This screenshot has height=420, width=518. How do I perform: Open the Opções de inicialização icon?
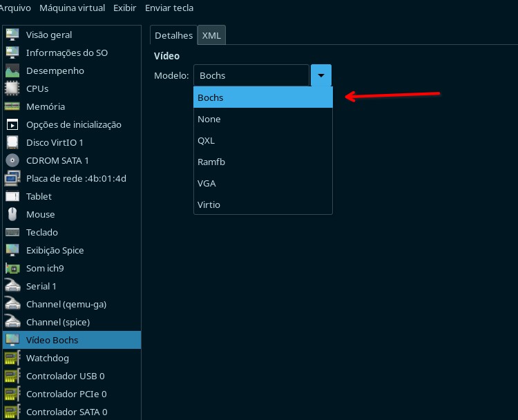click(12, 124)
